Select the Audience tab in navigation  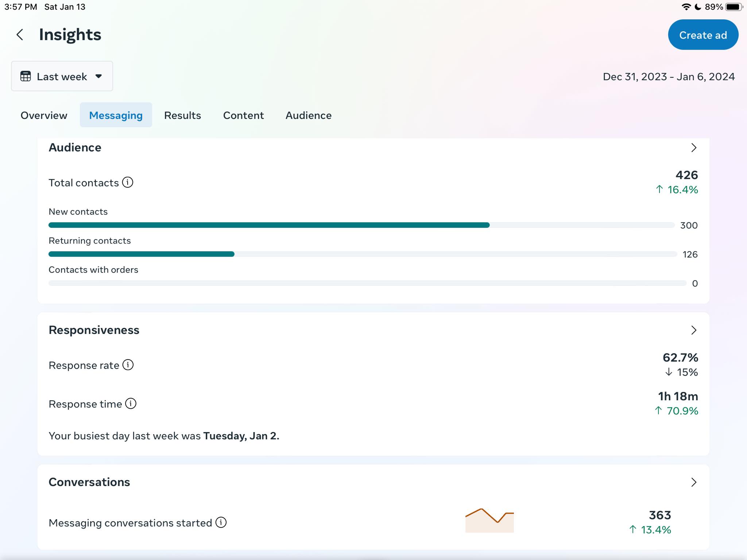(x=309, y=115)
